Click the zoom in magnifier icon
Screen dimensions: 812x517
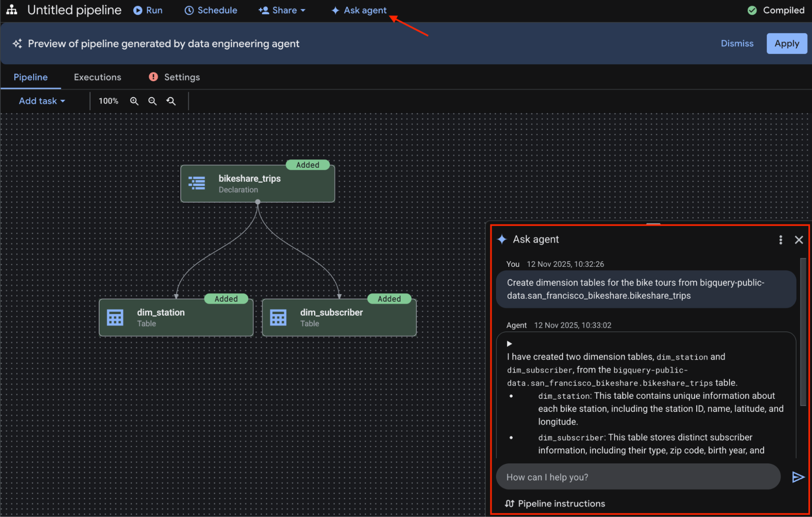tap(134, 101)
